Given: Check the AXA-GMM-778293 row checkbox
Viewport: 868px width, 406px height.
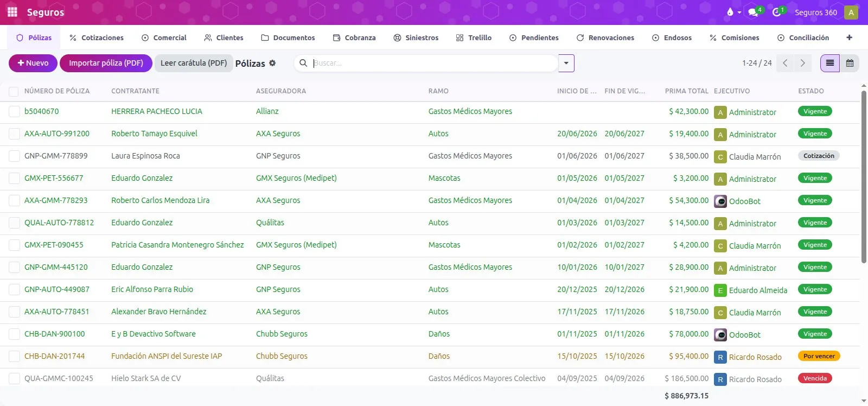Looking at the screenshot, I should [x=14, y=201].
